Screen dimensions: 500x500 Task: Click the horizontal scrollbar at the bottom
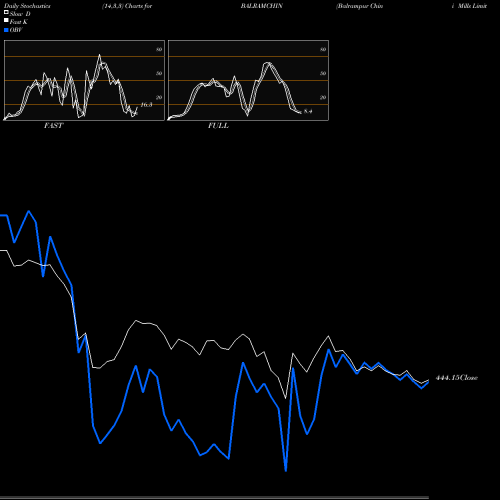click(214, 498)
